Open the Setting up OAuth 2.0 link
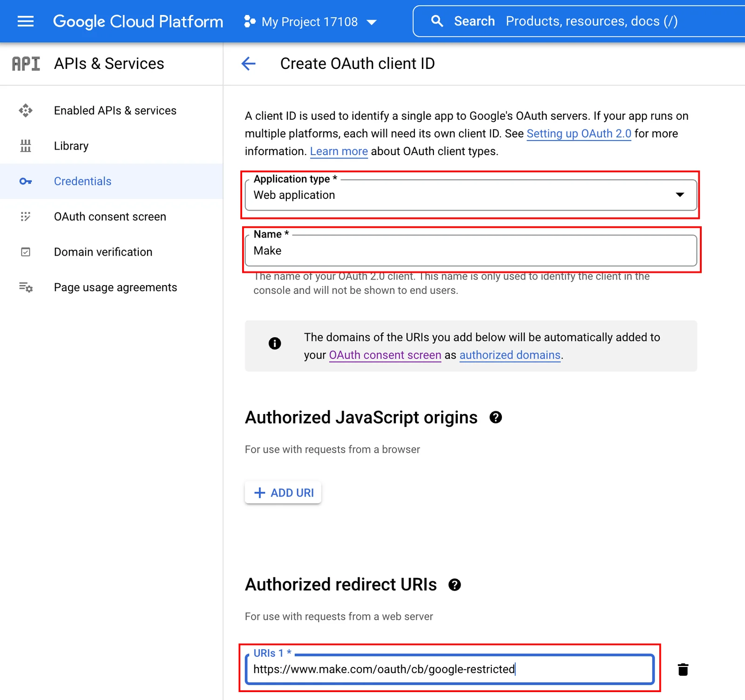This screenshot has height=700, width=745. click(579, 134)
